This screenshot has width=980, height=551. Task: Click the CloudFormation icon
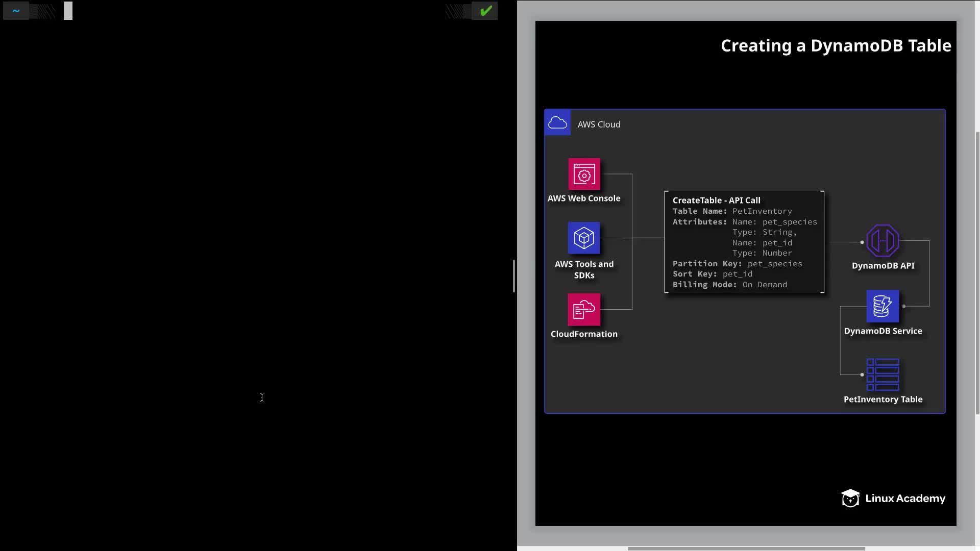tap(584, 309)
